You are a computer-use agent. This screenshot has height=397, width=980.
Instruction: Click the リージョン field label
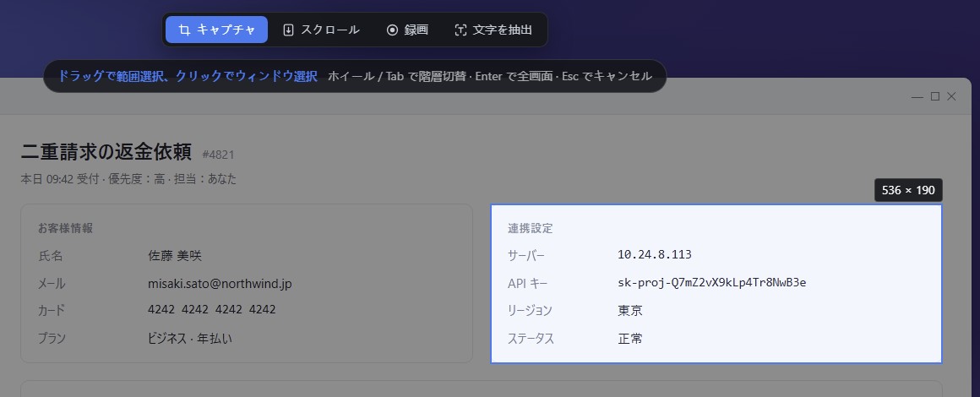530,311
